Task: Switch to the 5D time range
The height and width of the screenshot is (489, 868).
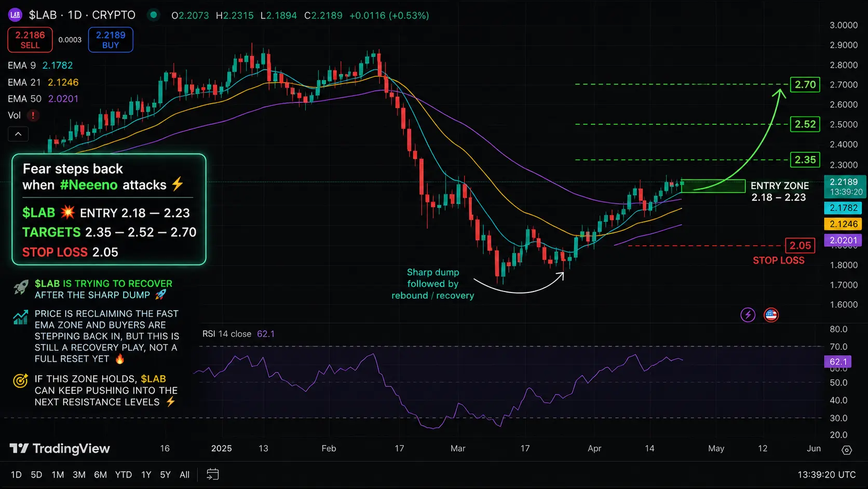Action: 36,474
